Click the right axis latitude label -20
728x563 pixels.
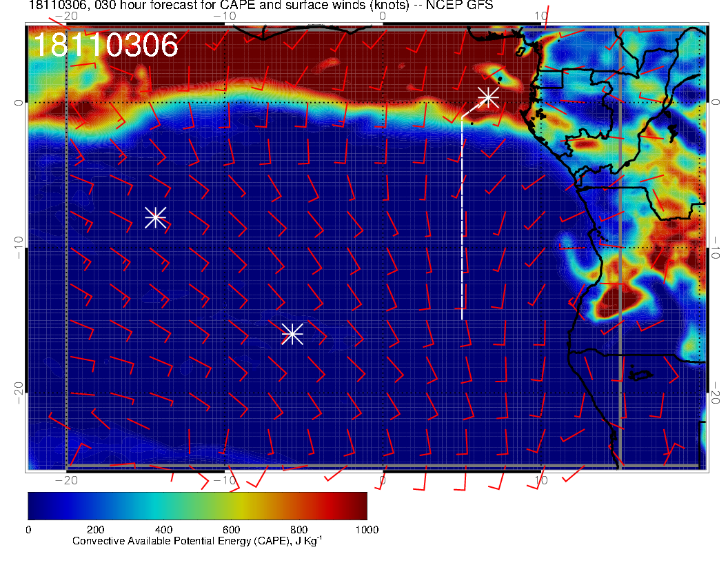coord(716,393)
